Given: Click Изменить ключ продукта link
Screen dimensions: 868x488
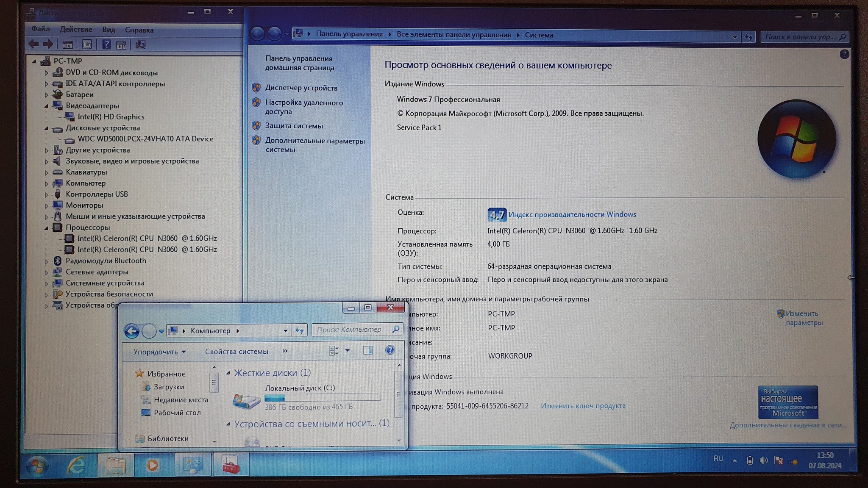Looking at the screenshot, I should pos(583,406).
